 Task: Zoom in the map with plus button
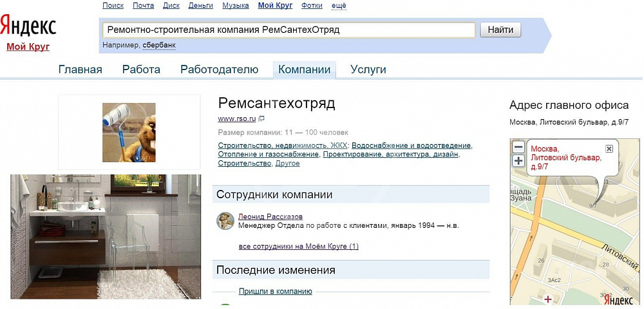click(x=518, y=160)
